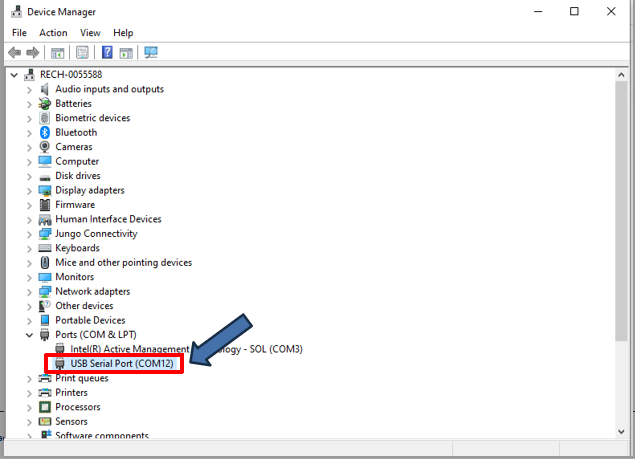The width and height of the screenshot is (635, 459).
Task: Click the Bluetooth device category icon
Action: pos(45,132)
